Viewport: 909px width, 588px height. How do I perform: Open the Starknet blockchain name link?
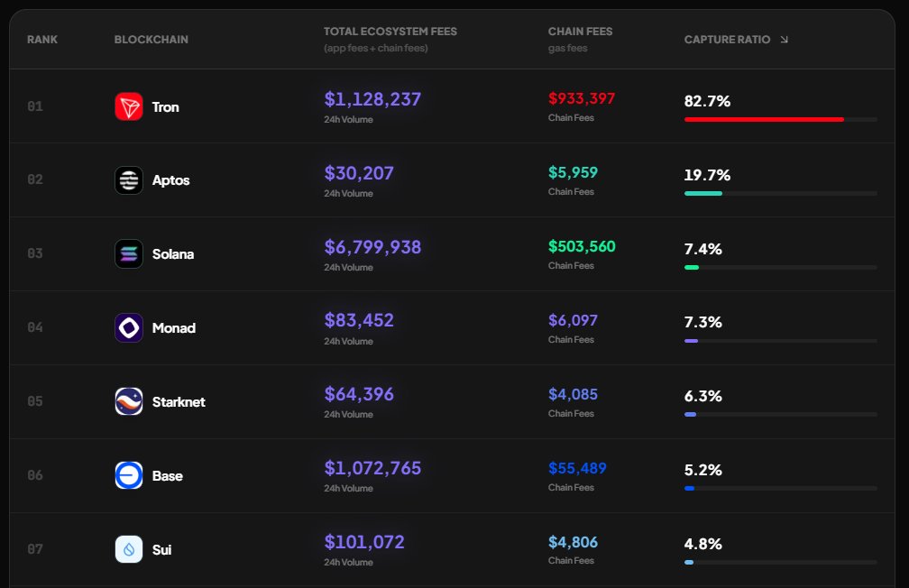click(179, 402)
